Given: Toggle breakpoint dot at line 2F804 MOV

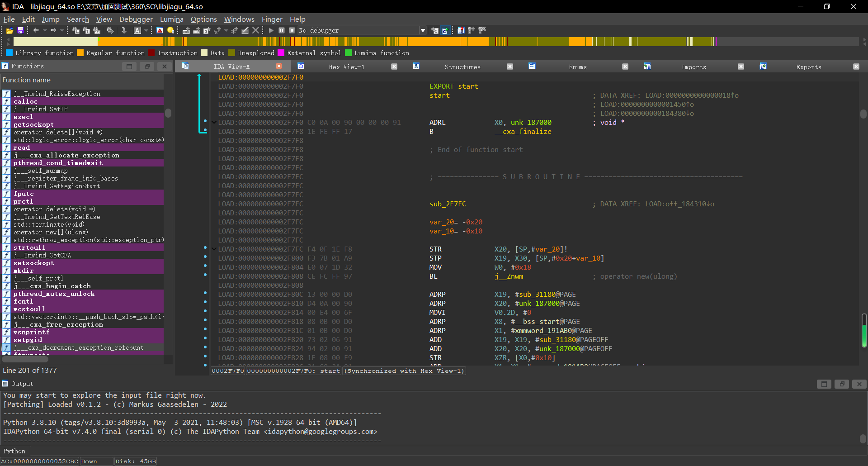Looking at the screenshot, I should (x=205, y=266).
